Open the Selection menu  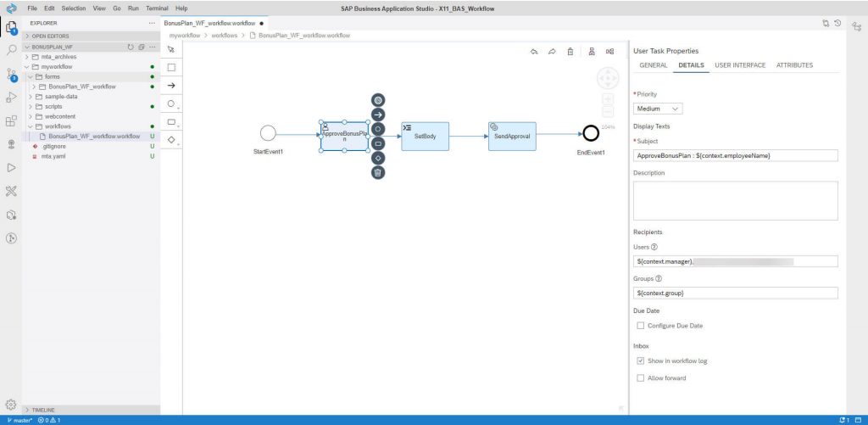(x=74, y=8)
